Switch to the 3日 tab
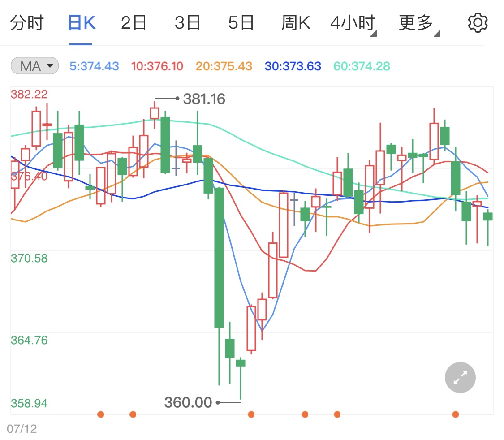The width and height of the screenshot is (504, 440). click(x=187, y=23)
